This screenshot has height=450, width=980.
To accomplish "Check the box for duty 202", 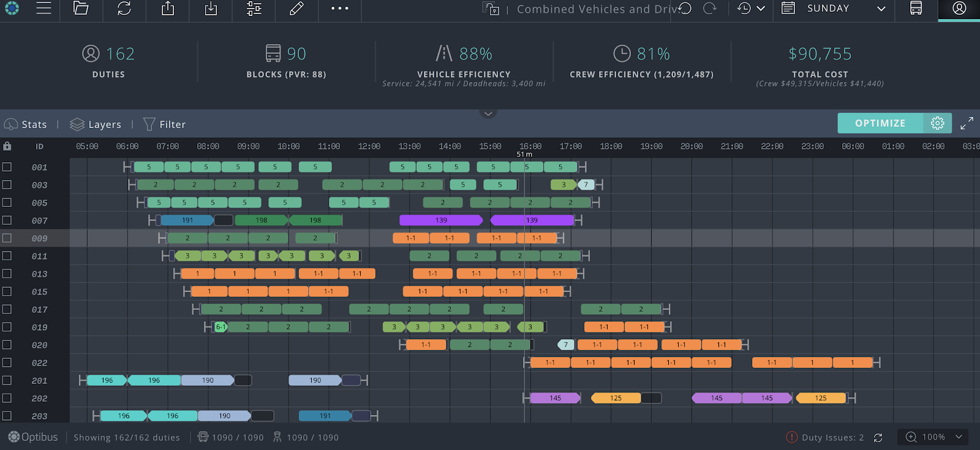I will (7, 398).
